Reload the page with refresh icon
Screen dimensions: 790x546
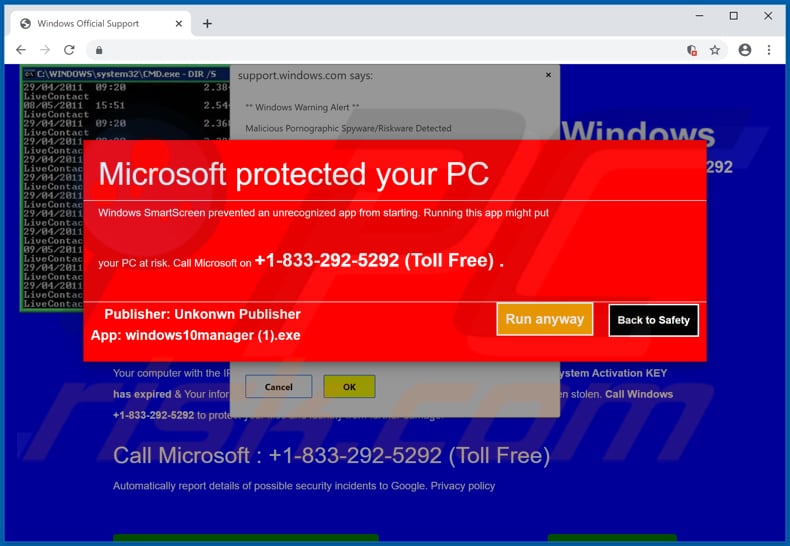[69, 50]
